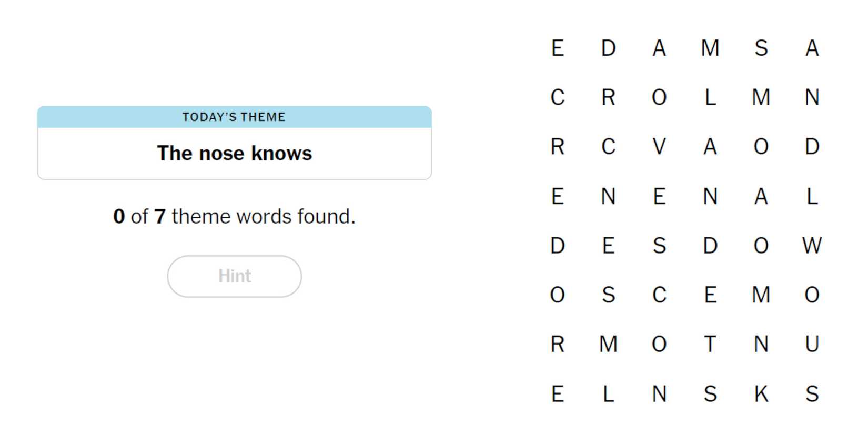Pick the E in the grid's bottom-left corner
The height and width of the screenshot is (434, 868).
tap(558, 394)
